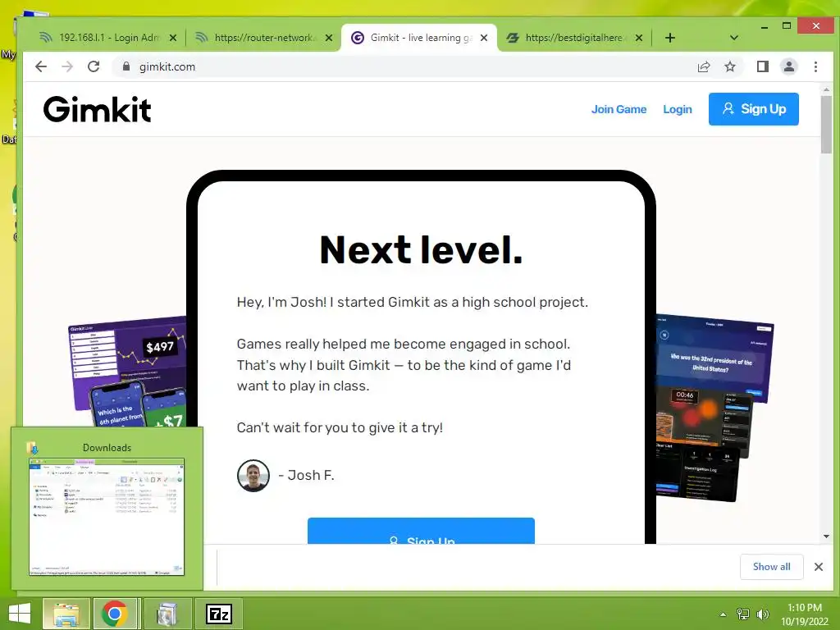Open the Chrome three-dot menu
Viewport: 840px width, 630px height.
point(815,66)
